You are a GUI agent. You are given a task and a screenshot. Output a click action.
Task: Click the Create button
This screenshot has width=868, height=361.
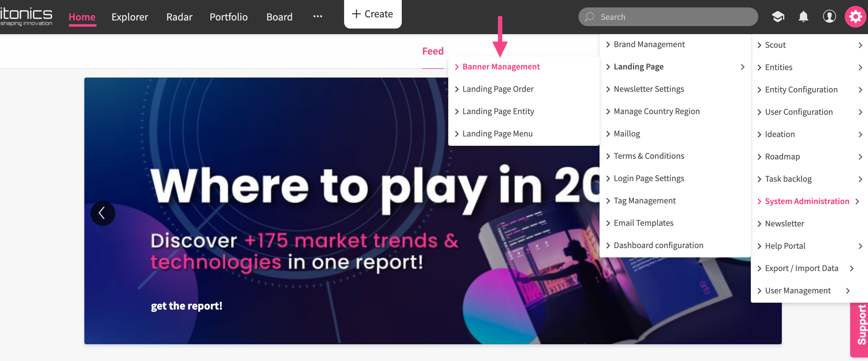[x=372, y=14]
